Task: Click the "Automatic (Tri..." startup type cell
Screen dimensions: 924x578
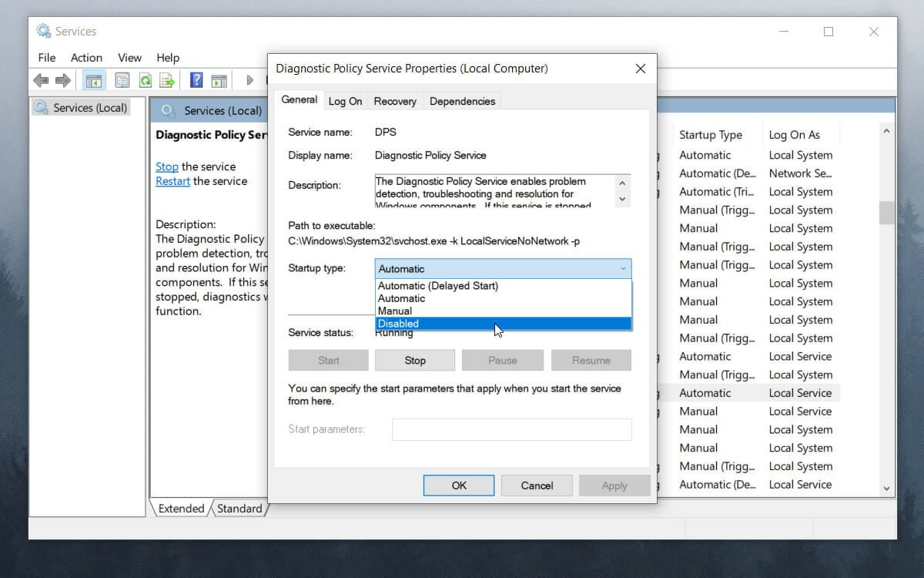Action: coord(717,192)
